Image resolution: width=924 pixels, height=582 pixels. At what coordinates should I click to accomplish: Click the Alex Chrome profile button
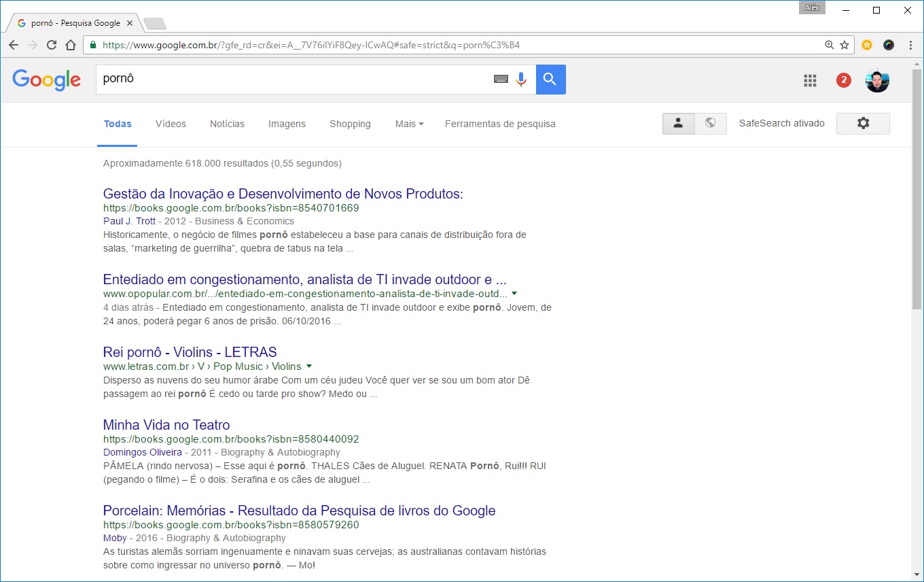click(x=812, y=7)
